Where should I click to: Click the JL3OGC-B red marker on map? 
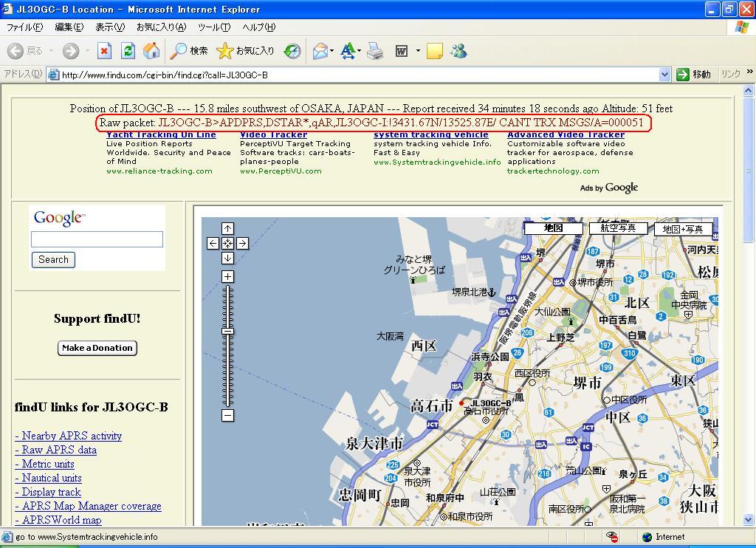coord(461,403)
